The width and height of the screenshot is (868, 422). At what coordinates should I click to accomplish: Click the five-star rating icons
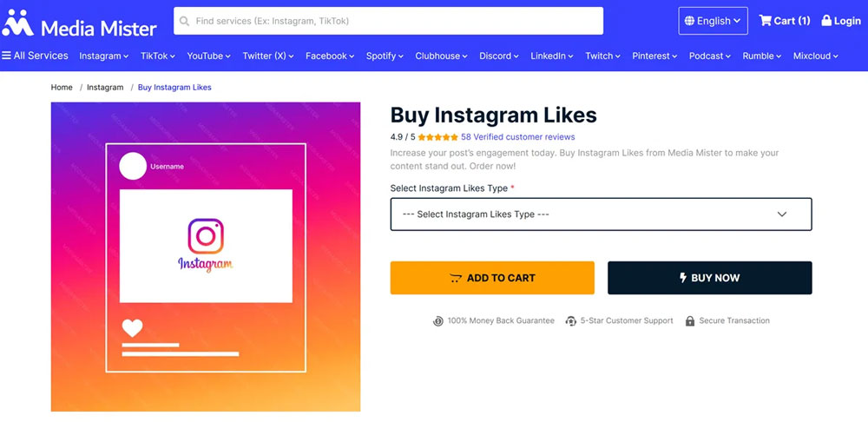[x=437, y=137]
